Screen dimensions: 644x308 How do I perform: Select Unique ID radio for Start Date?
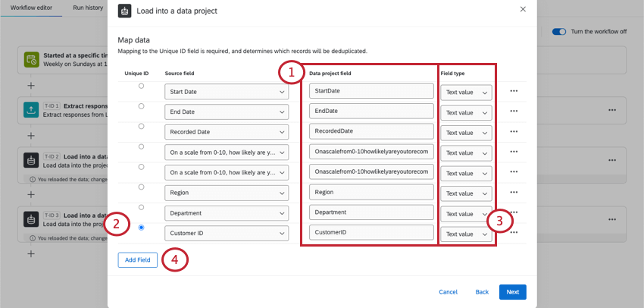(x=141, y=86)
